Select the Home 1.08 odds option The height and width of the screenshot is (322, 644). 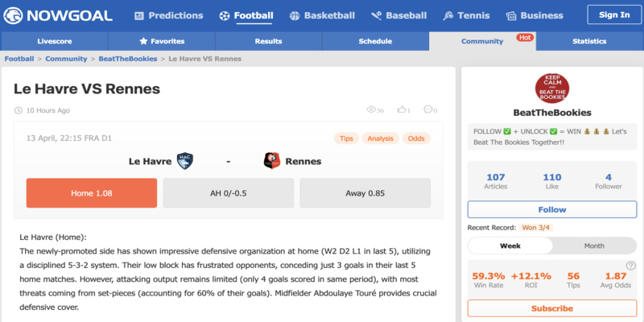click(x=92, y=193)
